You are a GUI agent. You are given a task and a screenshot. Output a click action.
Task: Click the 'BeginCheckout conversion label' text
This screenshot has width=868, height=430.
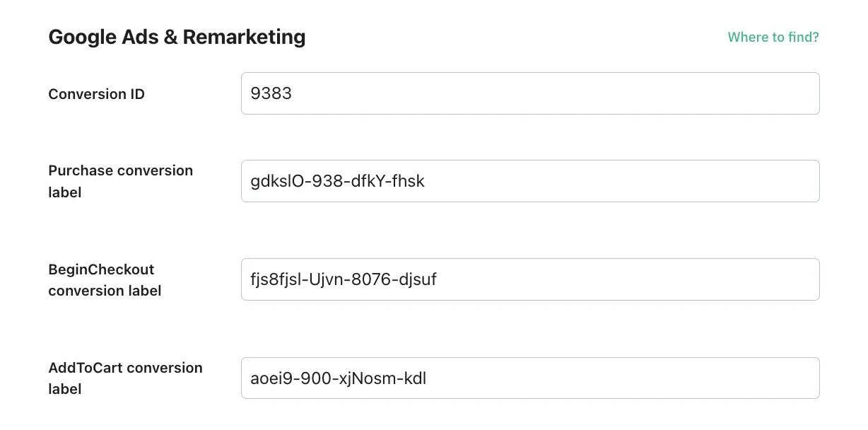[x=105, y=279]
